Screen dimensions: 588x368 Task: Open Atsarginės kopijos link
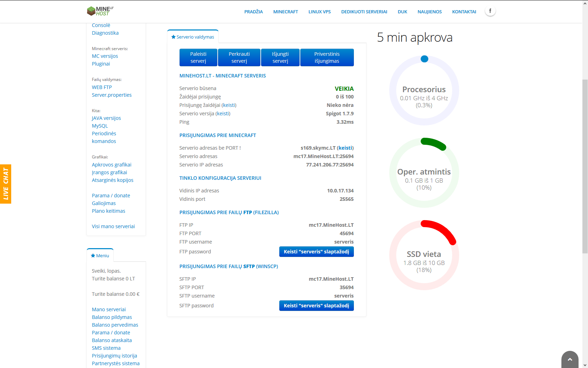[112, 180]
